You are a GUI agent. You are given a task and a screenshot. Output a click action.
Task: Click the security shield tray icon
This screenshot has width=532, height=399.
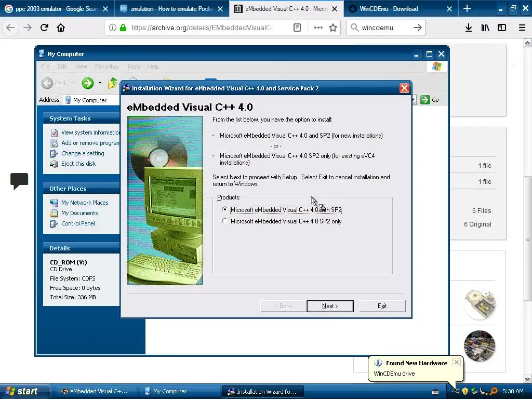point(465,391)
